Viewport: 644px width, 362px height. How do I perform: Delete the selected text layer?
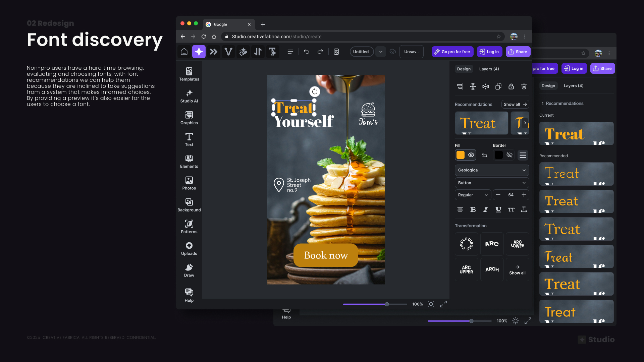(x=524, y=86)
